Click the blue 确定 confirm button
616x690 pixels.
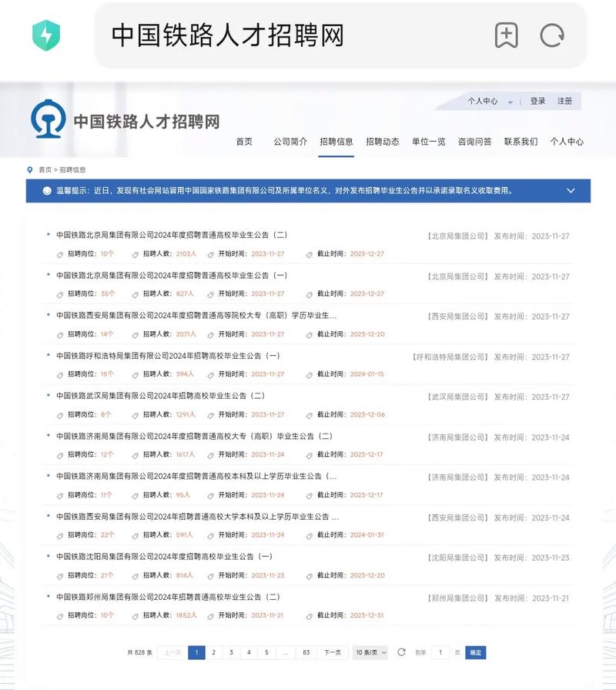tap(476, 652)
